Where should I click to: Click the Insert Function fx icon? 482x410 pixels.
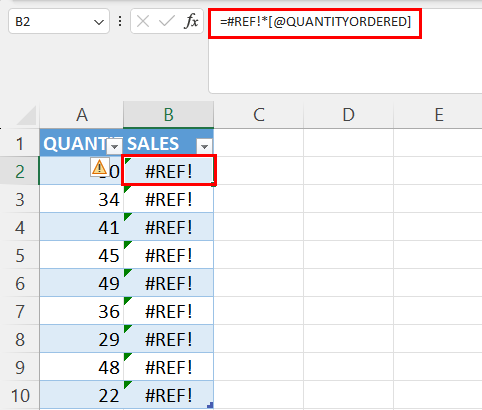(x=191, y=22)
